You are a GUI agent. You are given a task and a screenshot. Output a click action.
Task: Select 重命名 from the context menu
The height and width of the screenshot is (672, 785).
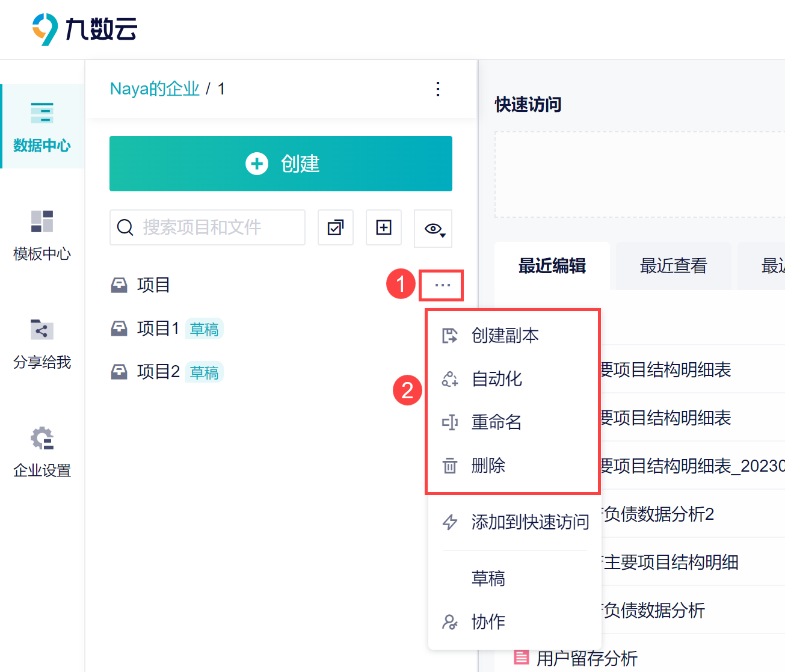pos(496,422)
